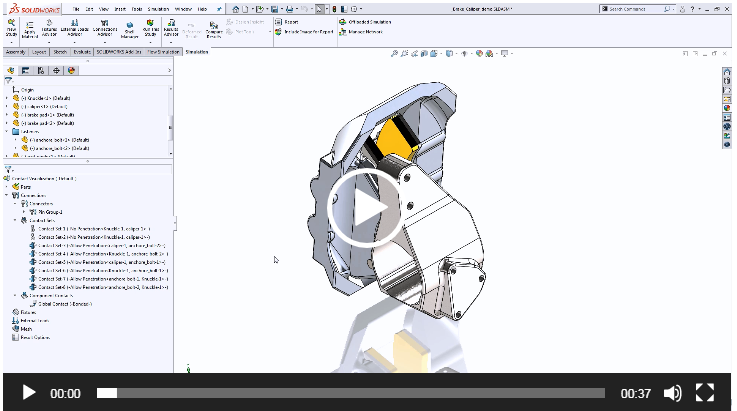737x411 pixels.
Task: Mute the video using the speaker icon
Action: (x=673, y=393)
